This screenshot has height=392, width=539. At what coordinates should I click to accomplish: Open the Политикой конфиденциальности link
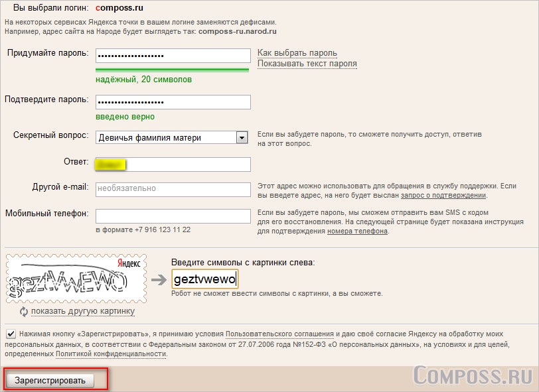tap(111, 354)
